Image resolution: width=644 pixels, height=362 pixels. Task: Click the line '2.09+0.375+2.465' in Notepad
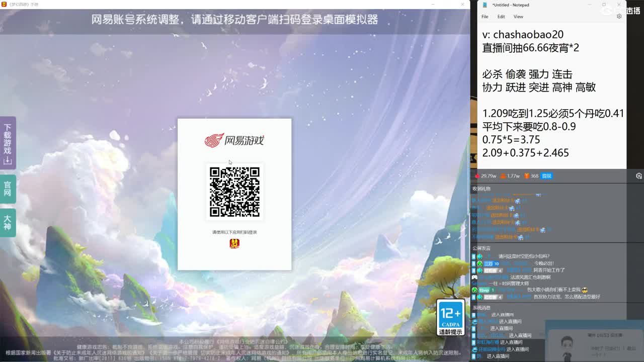(x=525, y=152)
